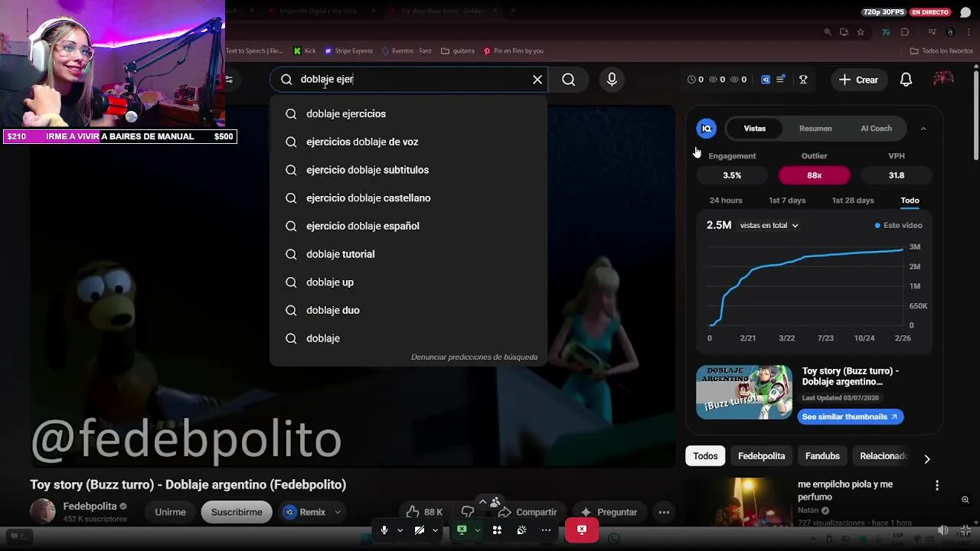980x551 pixels.
Task: Click the Crear button
Action: click(x=858, y=80)
